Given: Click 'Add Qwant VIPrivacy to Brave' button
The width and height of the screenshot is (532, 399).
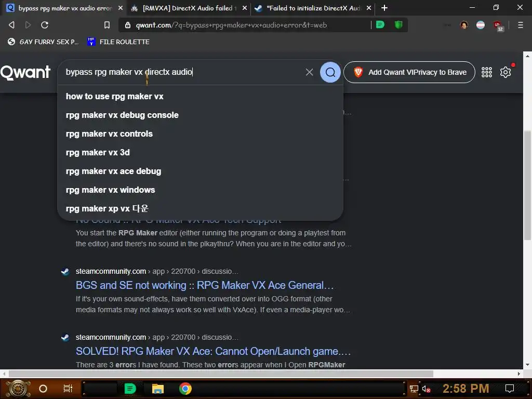Looking at the screenshot, I should [x=409, y=72].
